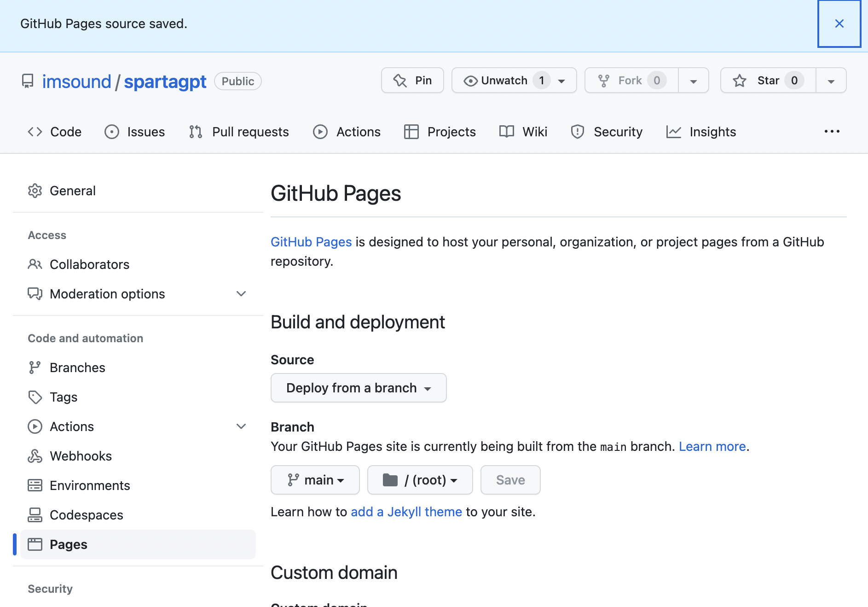Viewport: 868px width, 607px height.
Task: Click the 'Build and deployment' heading
Action: click(x=358, y=322)
